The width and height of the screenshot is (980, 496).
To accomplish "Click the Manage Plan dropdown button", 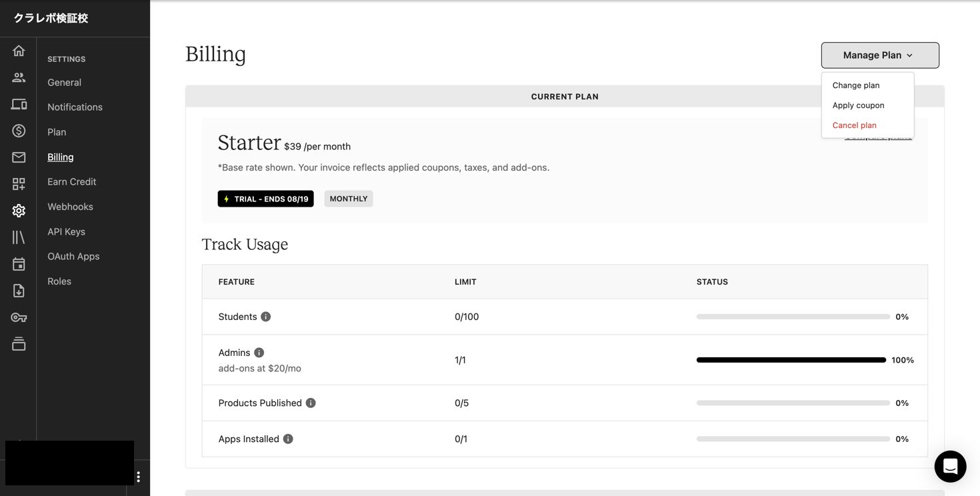I will coord(880,55).
